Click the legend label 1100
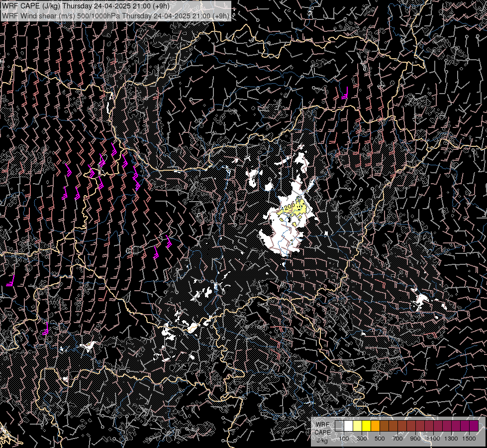Viewport: 487px width, 448px height. tap(433, 439)
